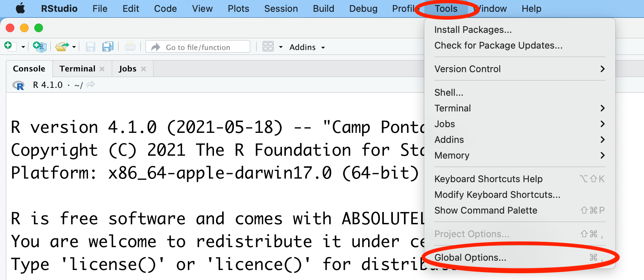Click the R logo in console header

(19, 85)
